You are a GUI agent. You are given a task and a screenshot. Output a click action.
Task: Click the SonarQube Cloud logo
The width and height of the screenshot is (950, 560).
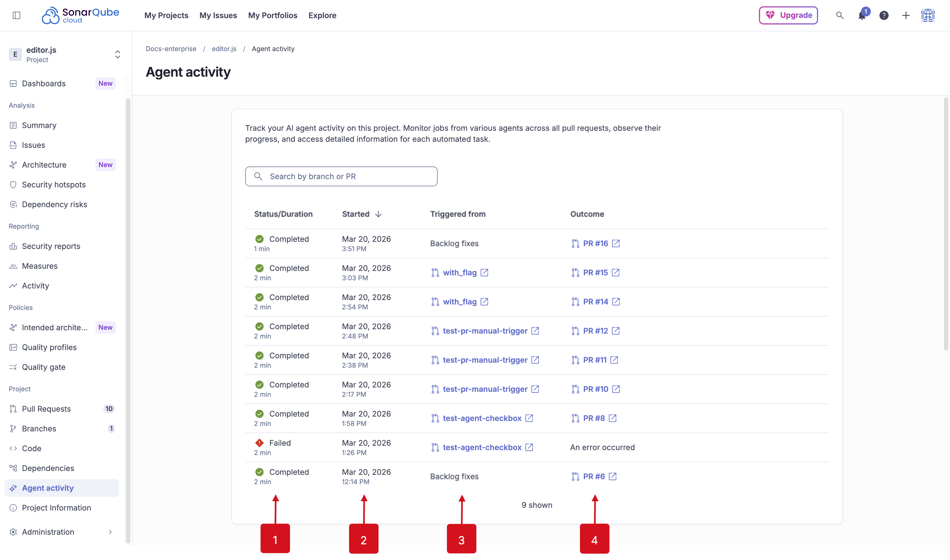80,15
